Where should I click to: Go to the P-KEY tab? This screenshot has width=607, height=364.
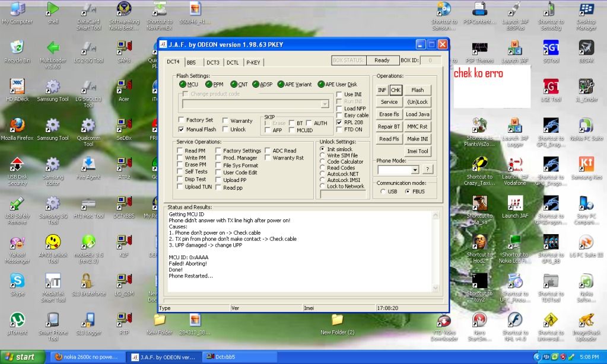click(253, 63)
